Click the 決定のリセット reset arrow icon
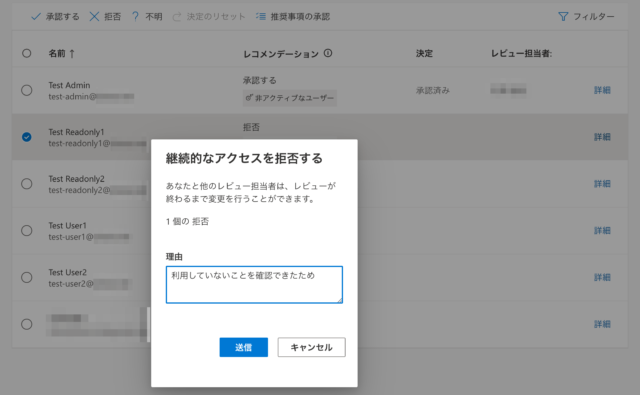This screenshot has height=395, width=640. 177,17
